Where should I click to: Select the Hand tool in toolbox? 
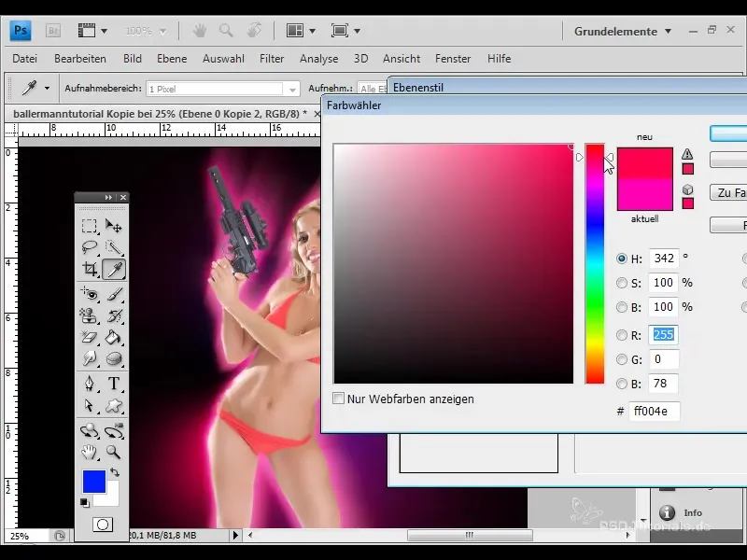(x=89, y=452)
